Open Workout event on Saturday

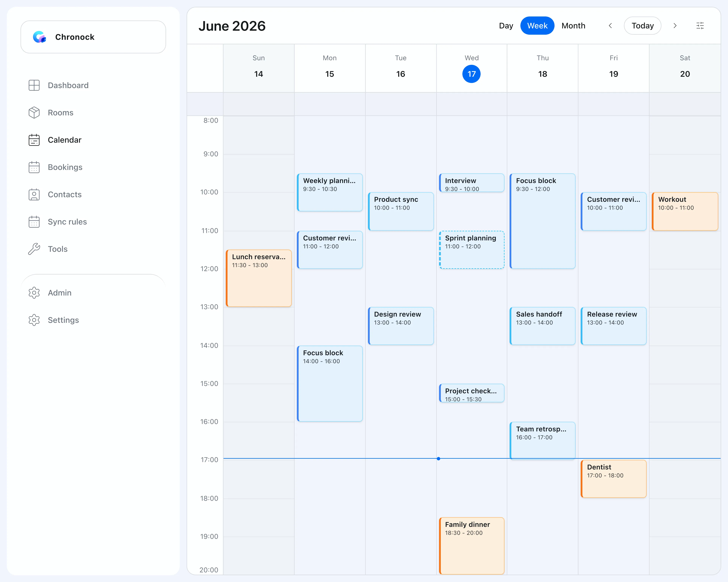[685, 212]
